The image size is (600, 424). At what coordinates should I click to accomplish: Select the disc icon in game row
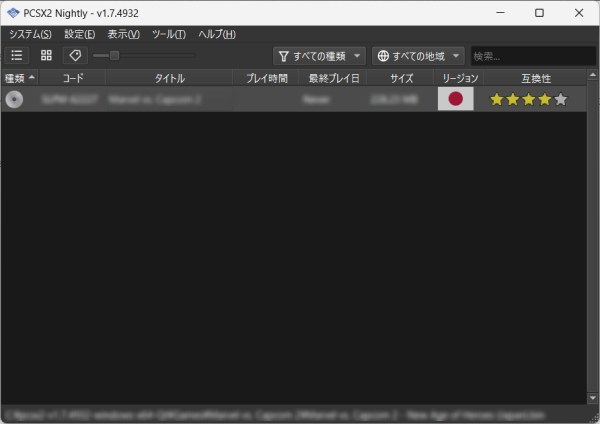[15, 99]
